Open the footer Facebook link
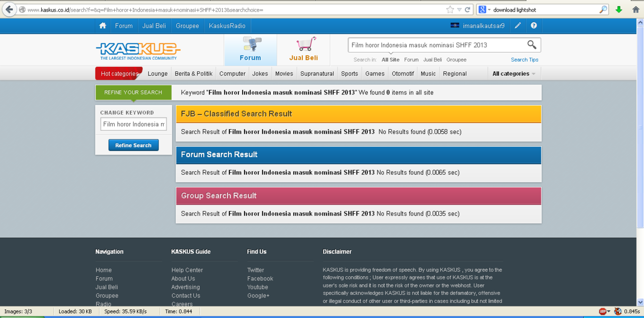The image size is (644, 318). (260, 279)
